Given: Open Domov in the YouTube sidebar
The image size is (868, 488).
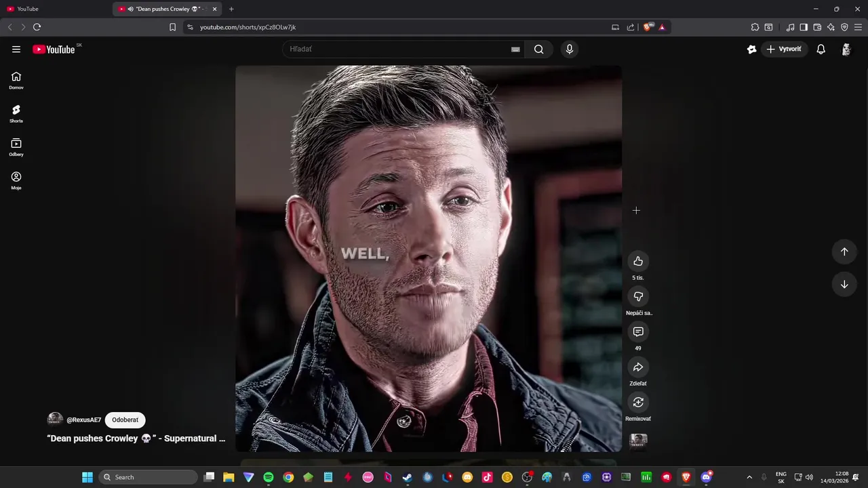Looking at the screenshot, I should [x=16, y=81].
